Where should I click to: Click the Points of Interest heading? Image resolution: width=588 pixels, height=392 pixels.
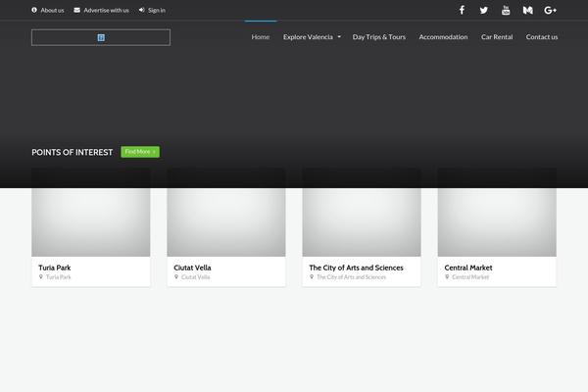[x=72, y=152]
